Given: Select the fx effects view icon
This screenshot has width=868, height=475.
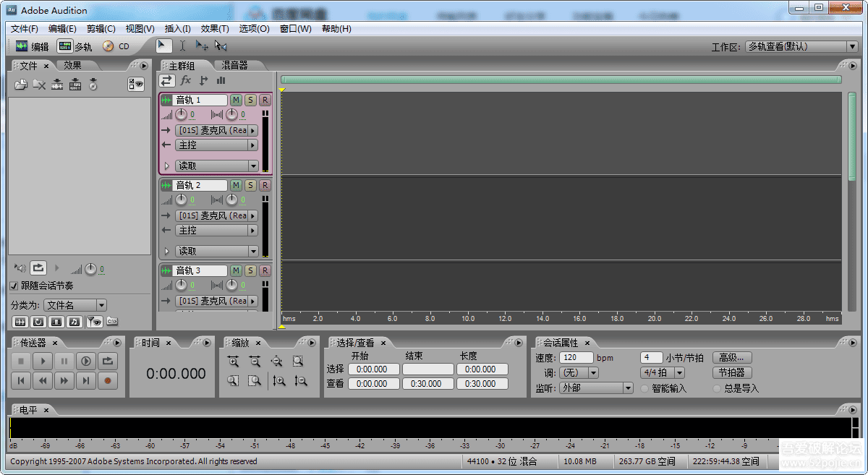Looking at the screenshot, I should pyautogui.click(x=185, y=80).
